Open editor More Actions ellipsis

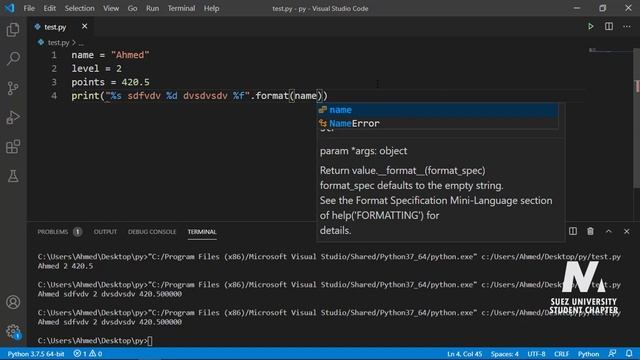coord(627,27)
